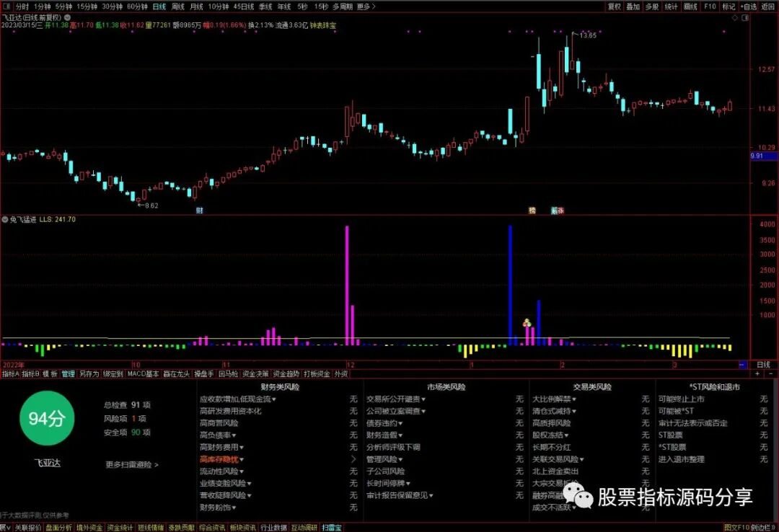Select the 分时 timeframe

[22, 6]
